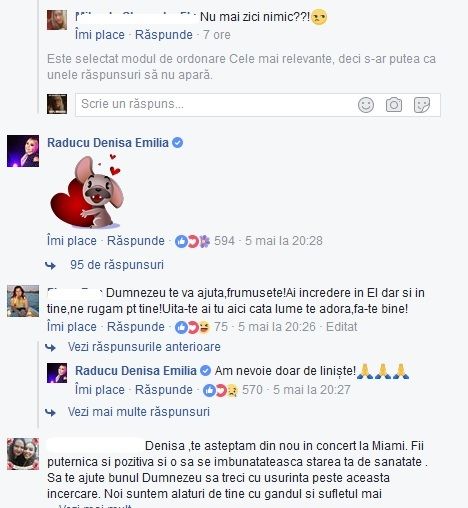Reply to the 'Dumnezeu te va ajuta' comment
The width and height of the screenshot is (468, 508).
click(136, 327)
